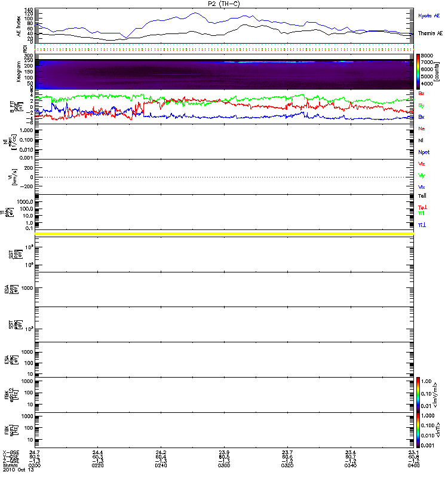448x478 pixels.
Task: Select the blue 'Npot' legend label
Action: (x=424, y=152)
